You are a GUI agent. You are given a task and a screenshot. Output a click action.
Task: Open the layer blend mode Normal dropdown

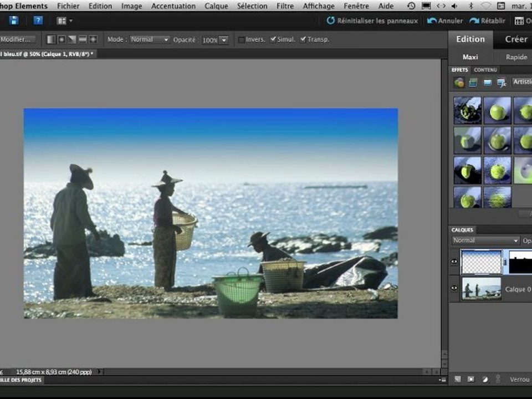(x=485, y=241)
